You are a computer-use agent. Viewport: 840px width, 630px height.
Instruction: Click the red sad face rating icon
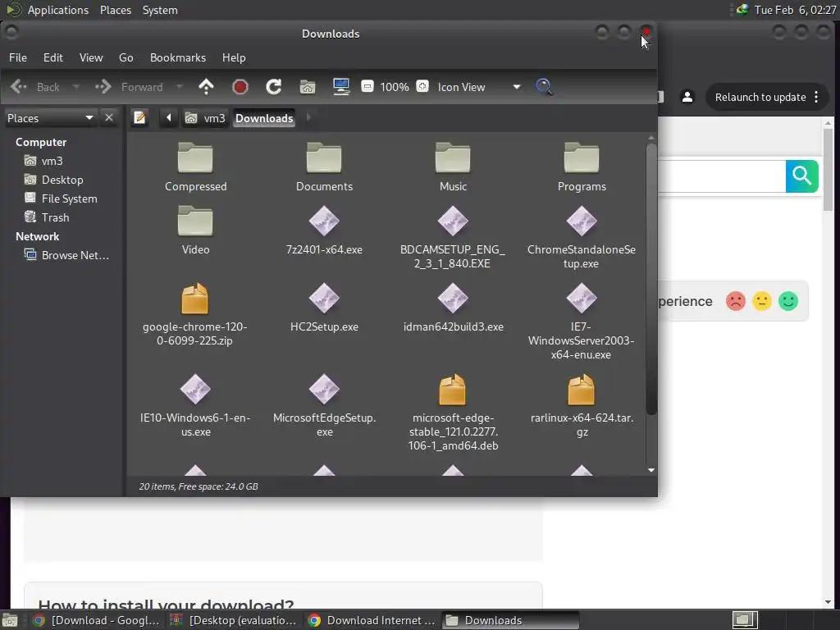point(736,301)
